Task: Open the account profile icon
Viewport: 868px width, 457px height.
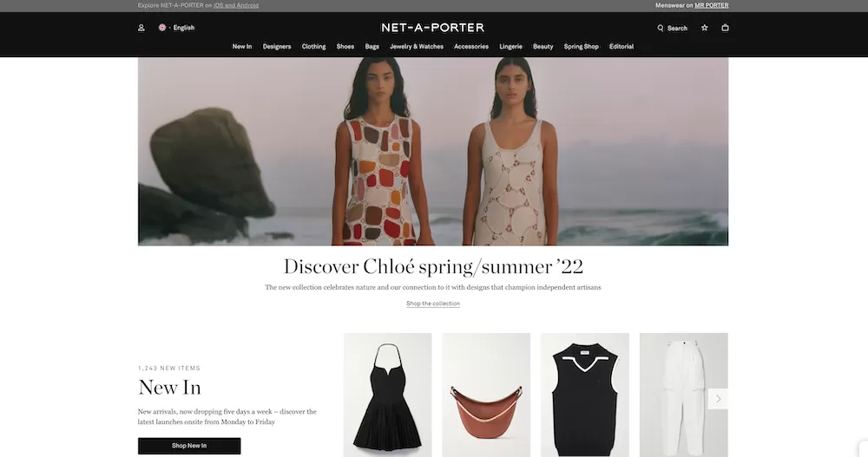Action: (141, 28)
